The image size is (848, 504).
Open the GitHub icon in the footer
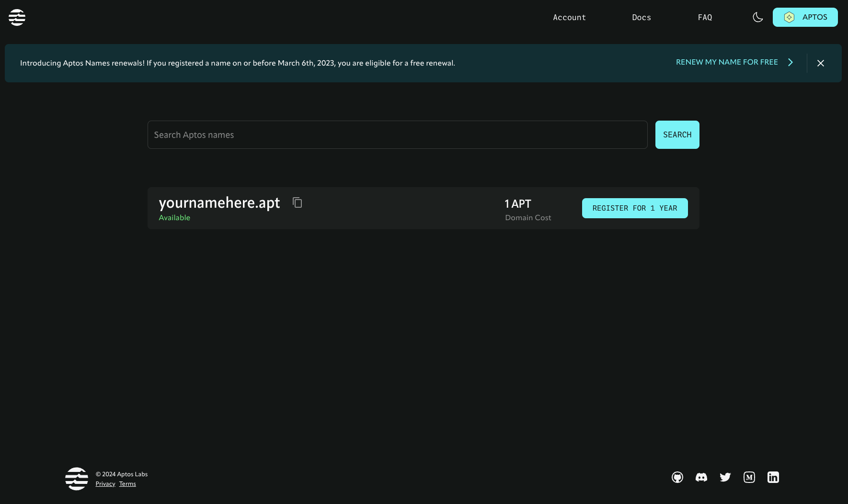click(677, 477)
